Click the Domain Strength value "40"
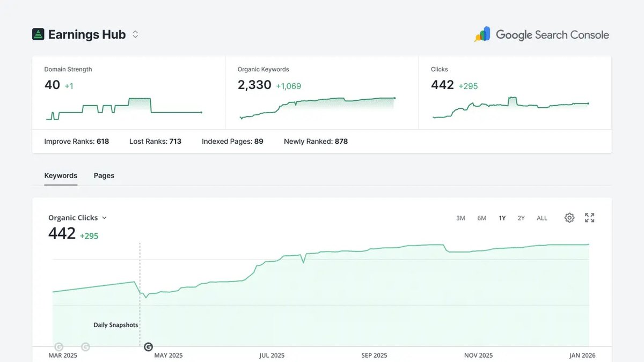Viewport: 644px width, 362px height. (52, 85)
